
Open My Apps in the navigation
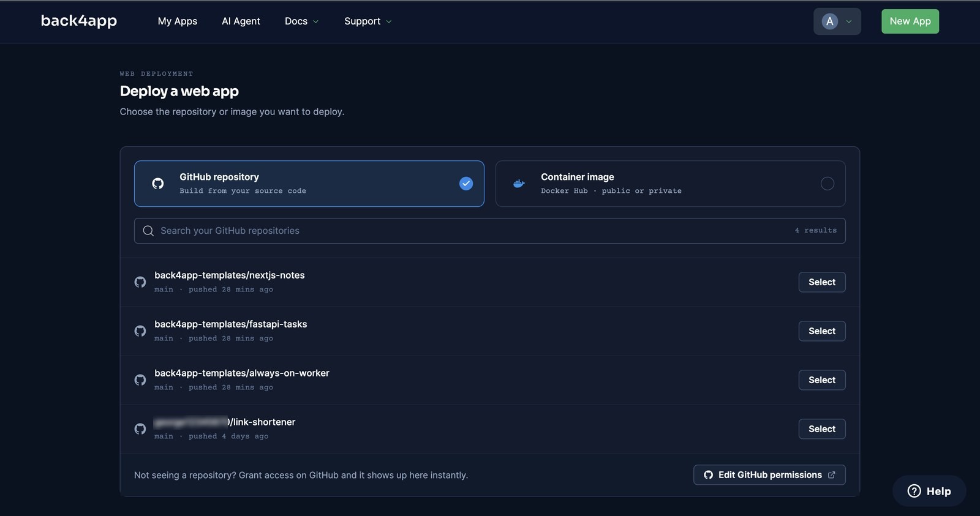[x=178, y=21]
